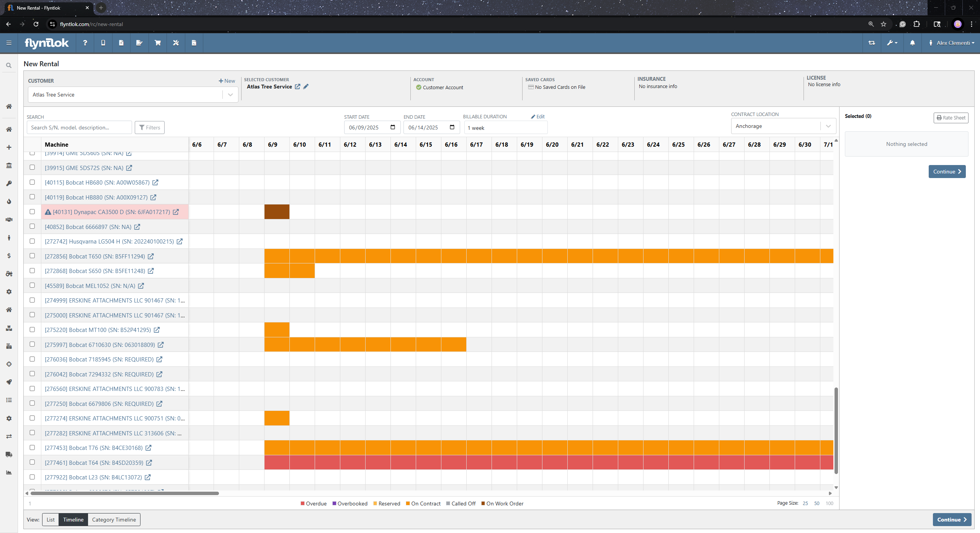Check the Bobcat HB680 machine checkbox

32,182
